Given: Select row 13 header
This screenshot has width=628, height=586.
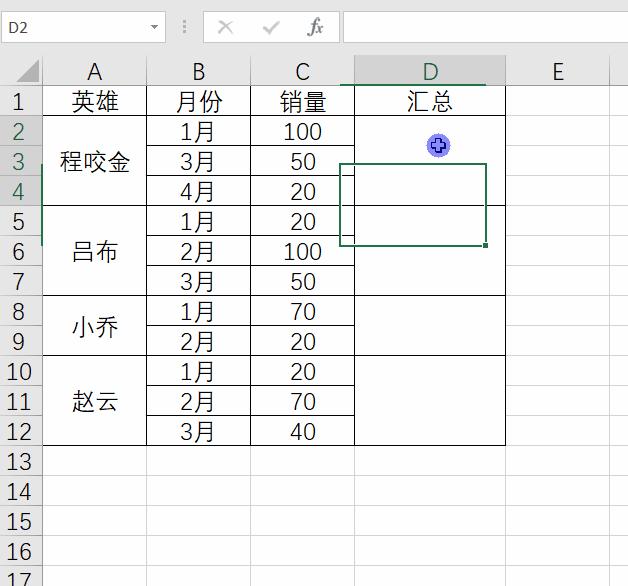Looking at the screenshot, I should (x=21, y=461).
